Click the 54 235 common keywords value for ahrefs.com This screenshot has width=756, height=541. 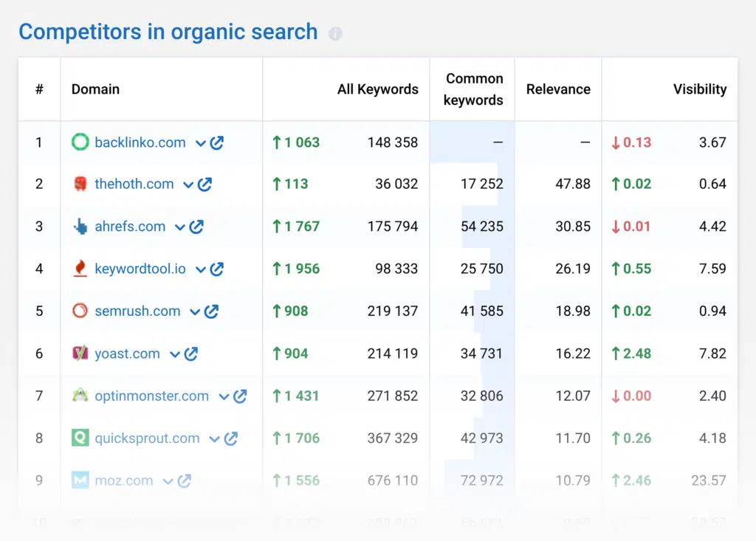[481, 227]
